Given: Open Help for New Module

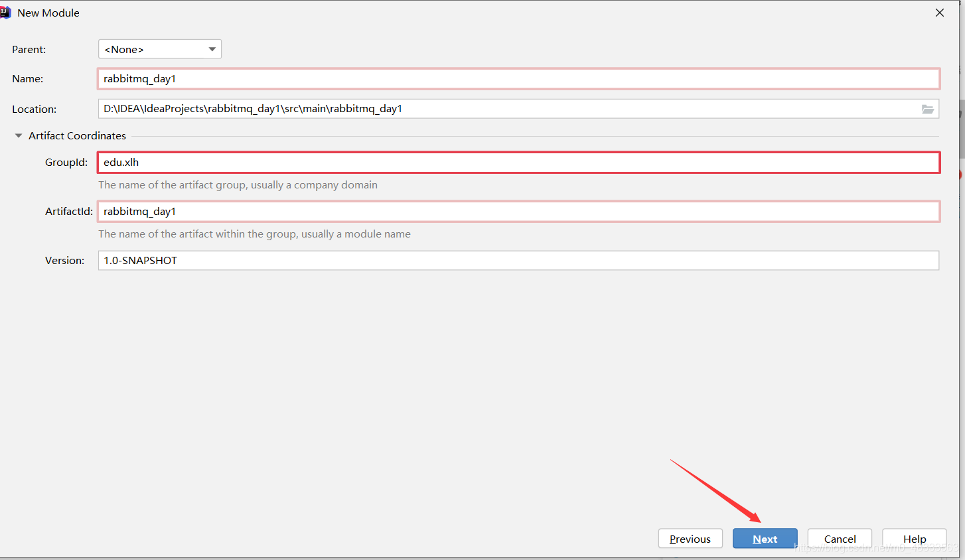Looking at the screenshot, I should (x=915, y=539).
